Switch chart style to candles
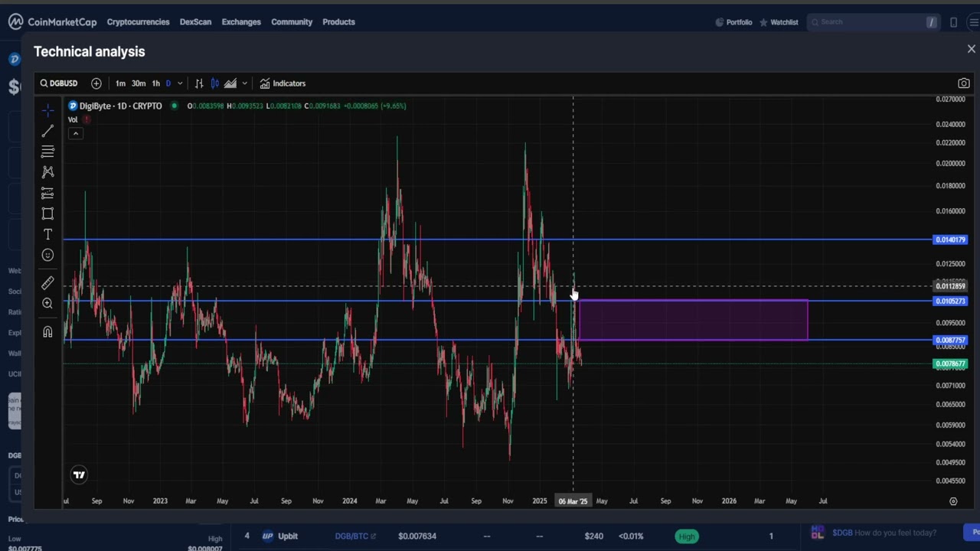980x551 pixels. pyautogui.click(x=215, y=83)
